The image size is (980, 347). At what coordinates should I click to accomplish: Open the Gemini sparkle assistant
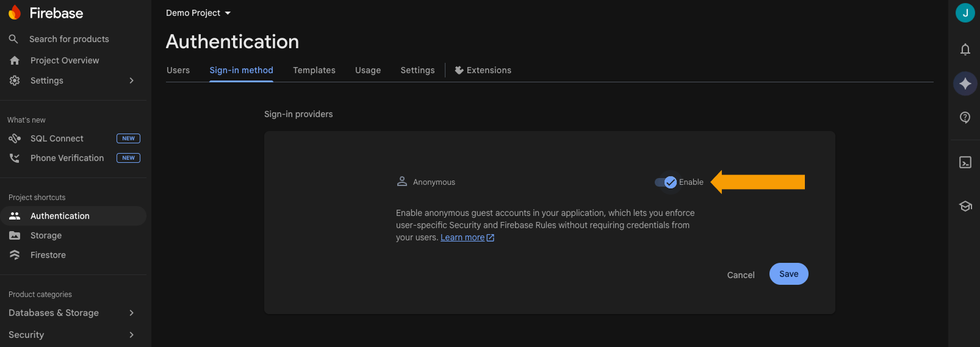965,84
